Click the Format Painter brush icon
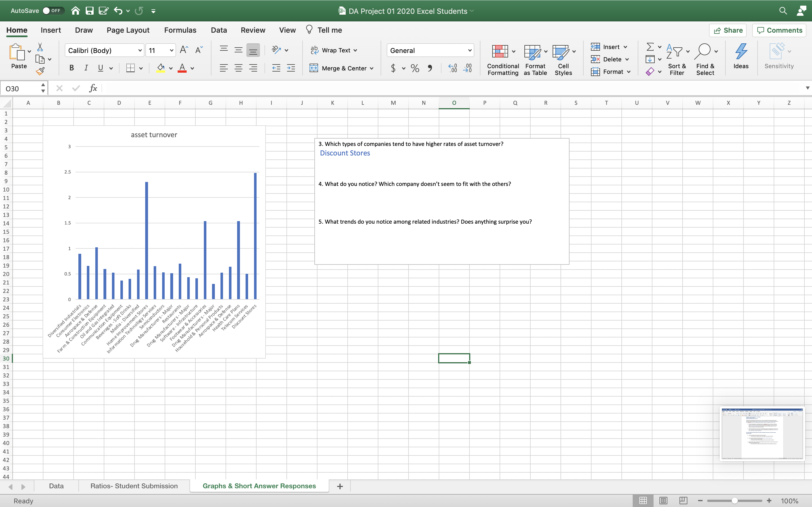 pyautogui.click(x=40, y=71)
